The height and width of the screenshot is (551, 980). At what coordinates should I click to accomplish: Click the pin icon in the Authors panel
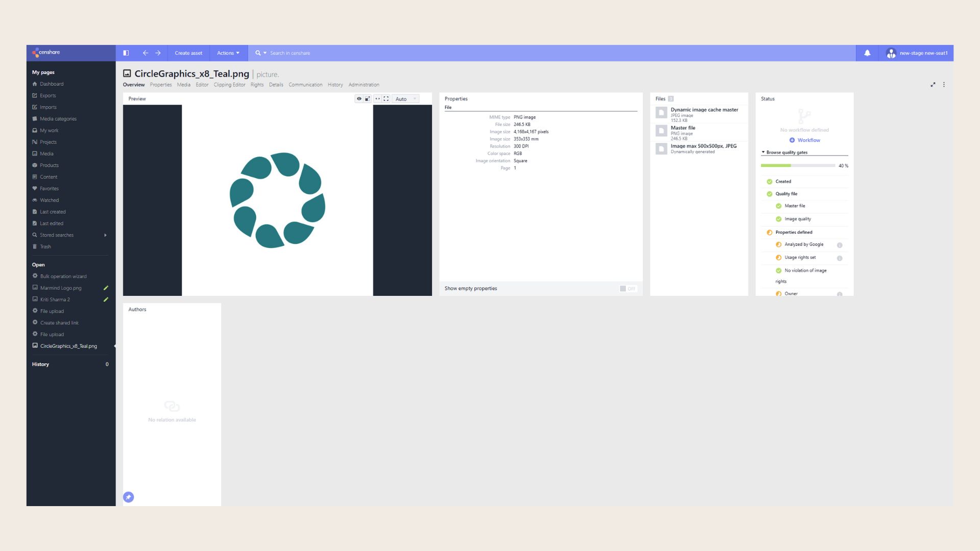click(128, 497)
